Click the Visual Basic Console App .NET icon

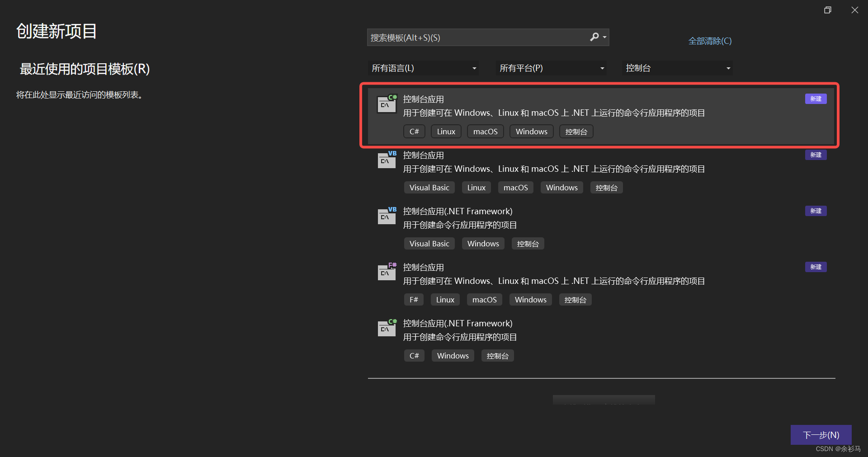click(x=387, y=160)
